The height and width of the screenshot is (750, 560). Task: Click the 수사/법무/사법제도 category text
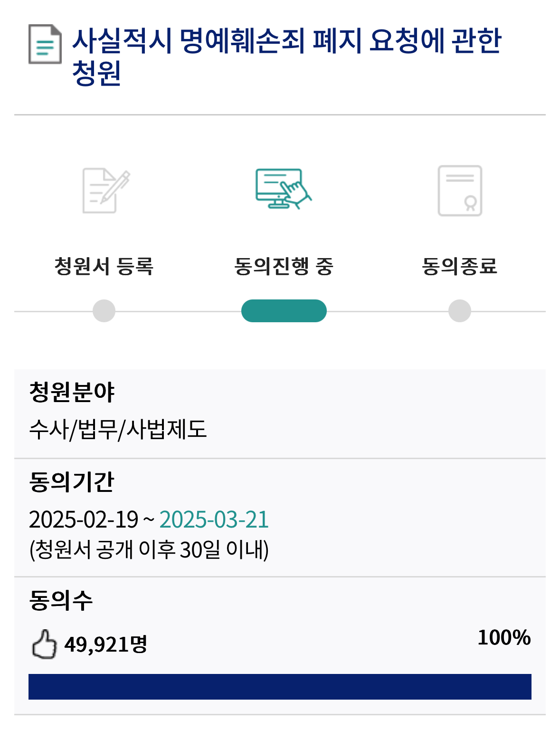coord(118,429)
